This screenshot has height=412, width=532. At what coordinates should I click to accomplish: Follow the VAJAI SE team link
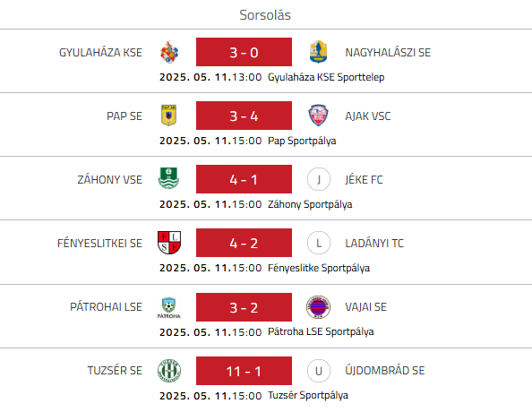pyautogui.click(x=365, y=307)
